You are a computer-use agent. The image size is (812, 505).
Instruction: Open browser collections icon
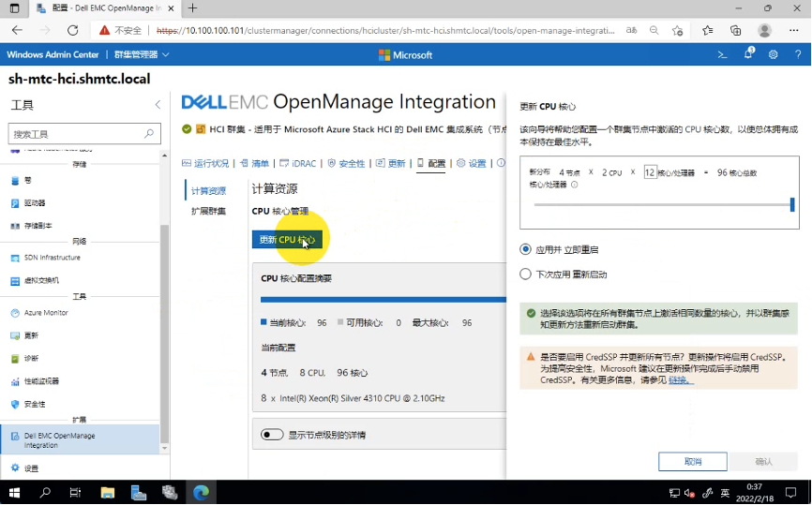pyautogui.click(x=736, y=31)
